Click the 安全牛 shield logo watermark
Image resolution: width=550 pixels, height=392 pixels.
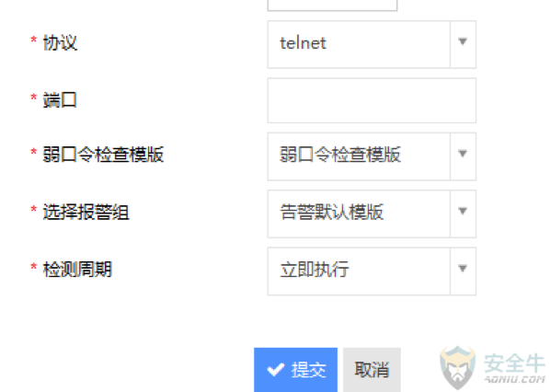click(x=458, y=368)
